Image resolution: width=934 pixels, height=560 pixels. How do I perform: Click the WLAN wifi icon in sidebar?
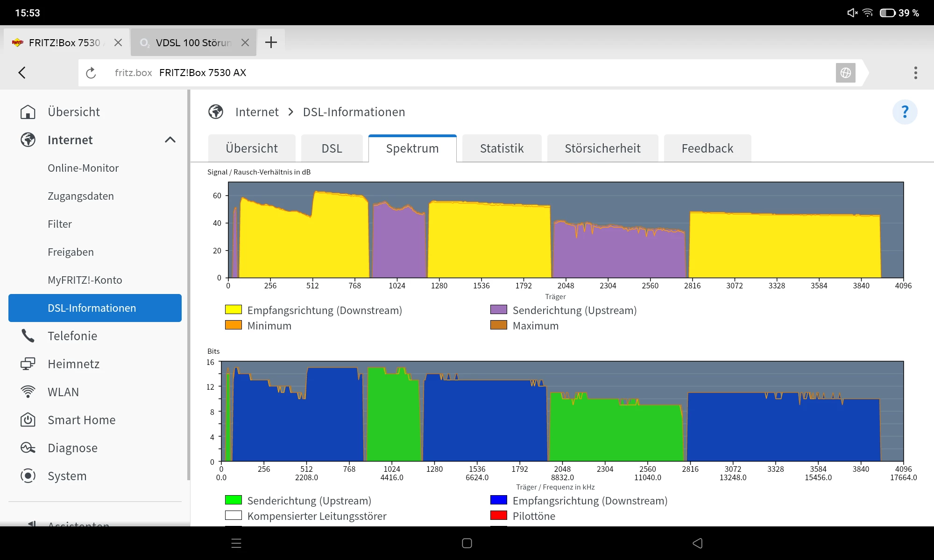point(28,392)
